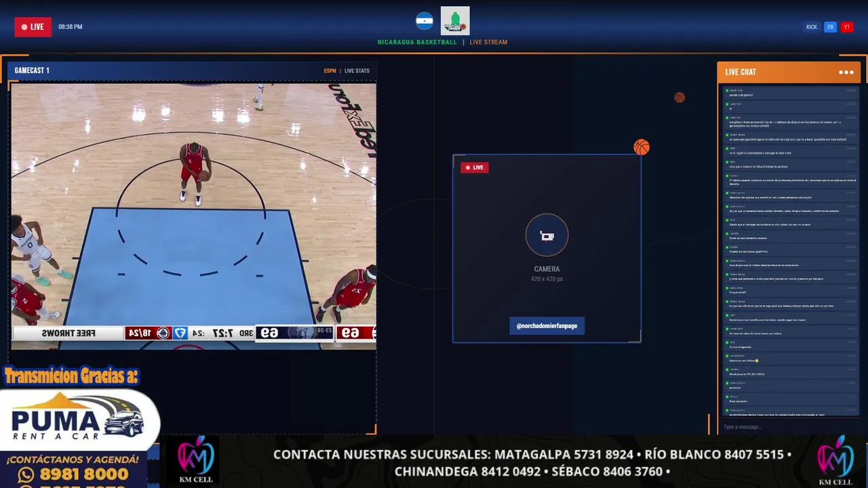Viewport: 868px width, 488px height.
Task: Click the 8981 8000 phone number
Action: point(84,474)
